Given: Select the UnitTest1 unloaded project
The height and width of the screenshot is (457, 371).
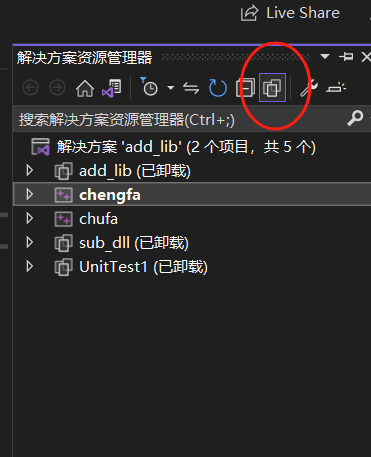Looking at the screenshot, I should coord(143,267).
